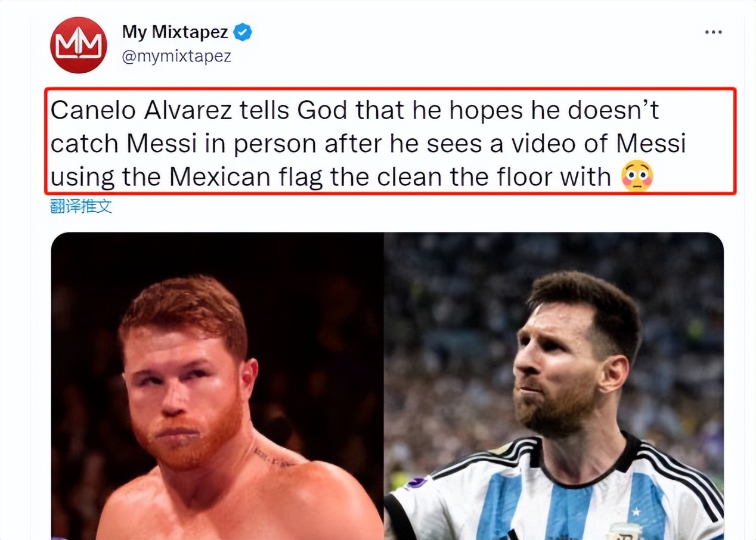Open the My Mixtapez red MM avatar
756x540 pixels.
pyautogui.click(x=79, y=45)
